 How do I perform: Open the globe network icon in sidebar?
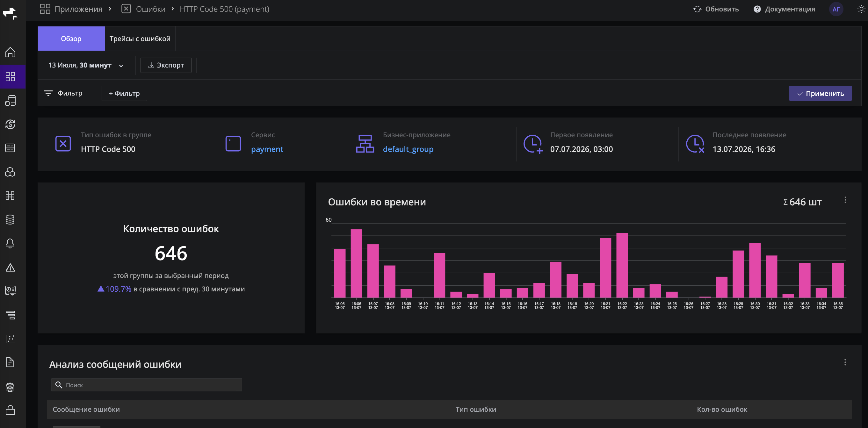[10, 387]
